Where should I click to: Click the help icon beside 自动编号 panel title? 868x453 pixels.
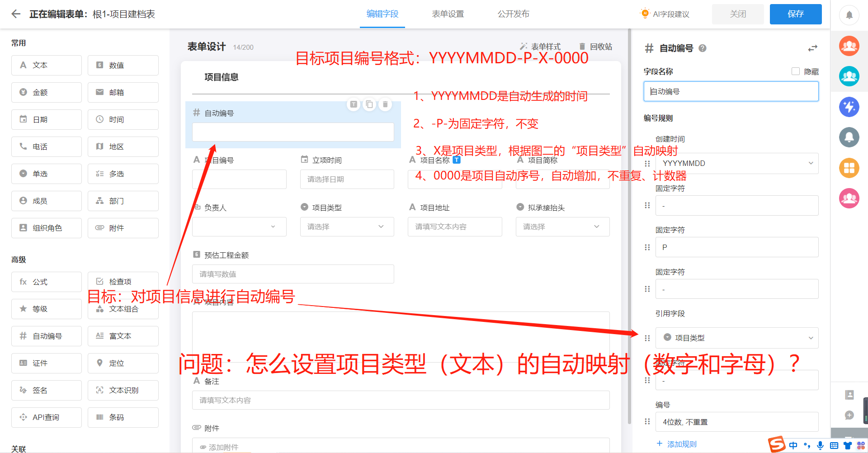[703, 48]
